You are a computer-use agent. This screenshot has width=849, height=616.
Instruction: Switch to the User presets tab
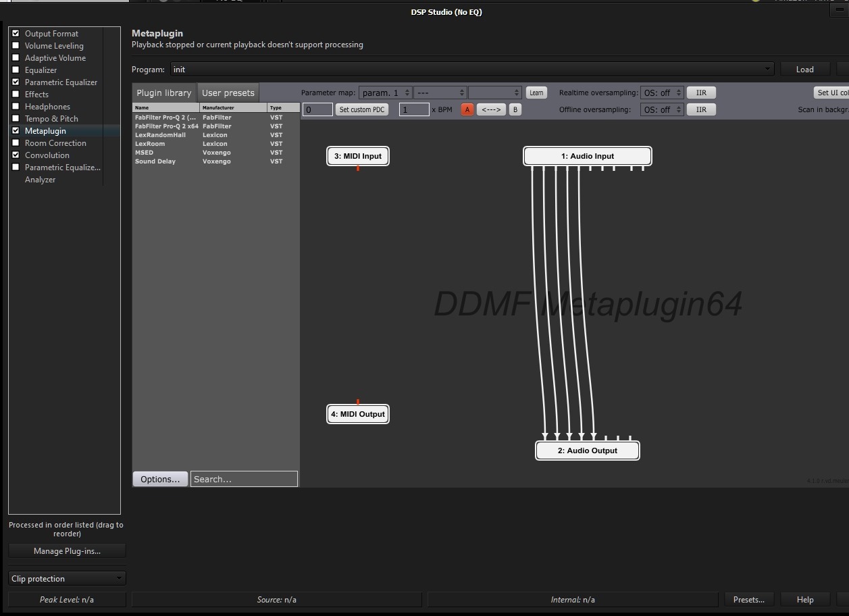[228, 93]
